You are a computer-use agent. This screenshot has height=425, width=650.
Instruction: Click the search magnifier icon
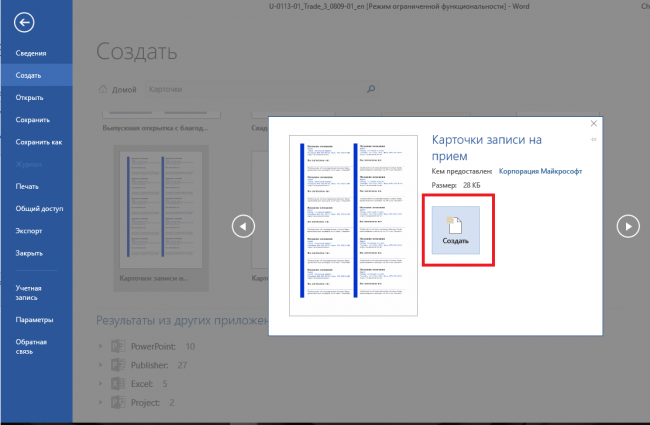(371, 89)
